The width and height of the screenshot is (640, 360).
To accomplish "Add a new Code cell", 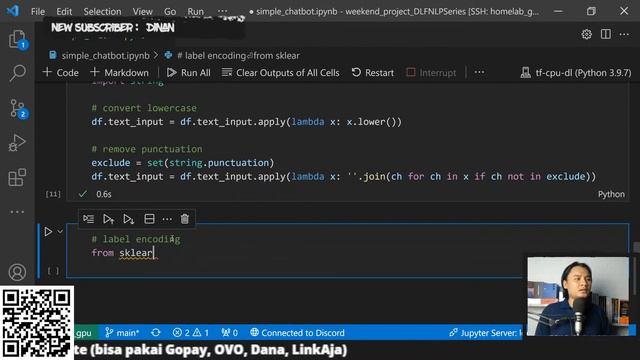I will point(60,73).
